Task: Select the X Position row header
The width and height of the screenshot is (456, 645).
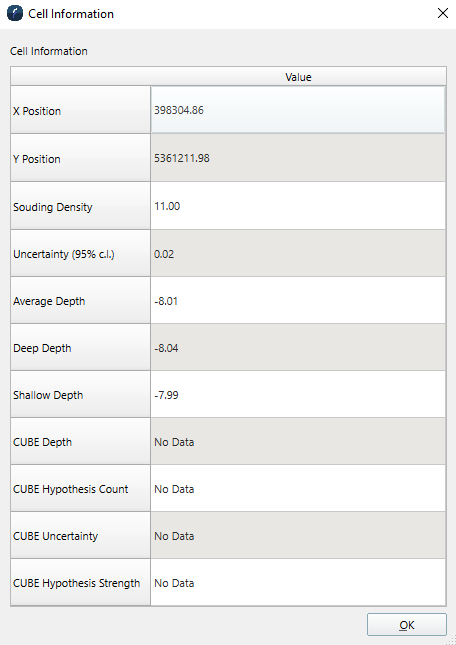Action: pyautogui.click(x=81, y=110)
